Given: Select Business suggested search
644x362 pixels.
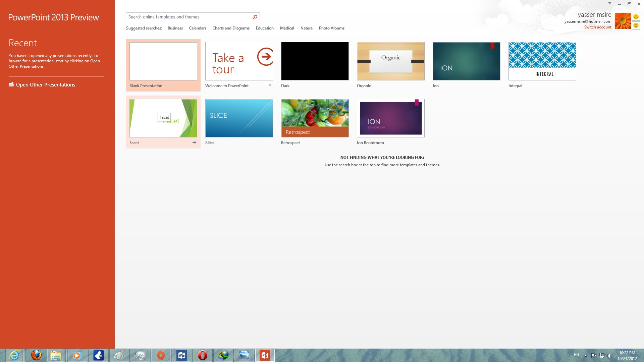Looking at the screenshot, I should tap(175, 28).
